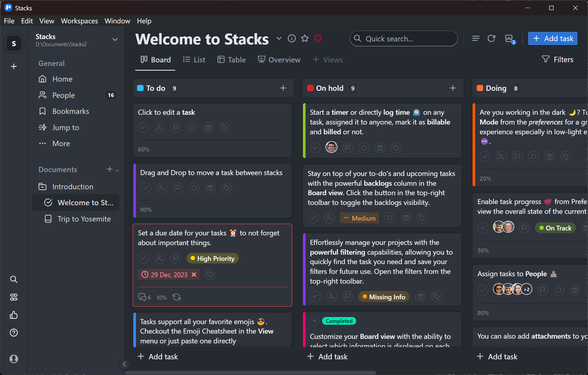Viewport: 588px width, 375px height.
Task: Click the blue To do stack color square
Action: 141,88
